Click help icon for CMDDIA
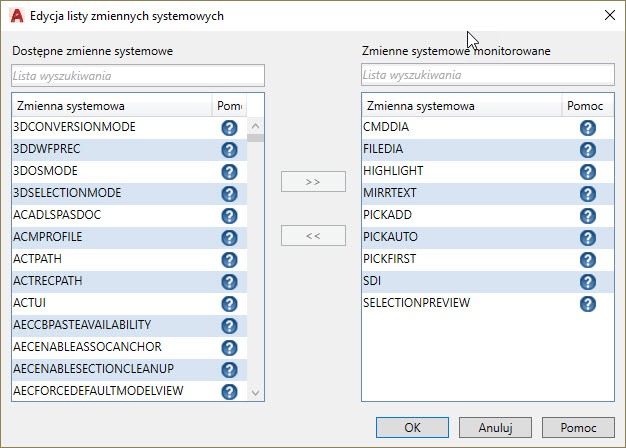626x448 pixels. (x=587, y=128)
